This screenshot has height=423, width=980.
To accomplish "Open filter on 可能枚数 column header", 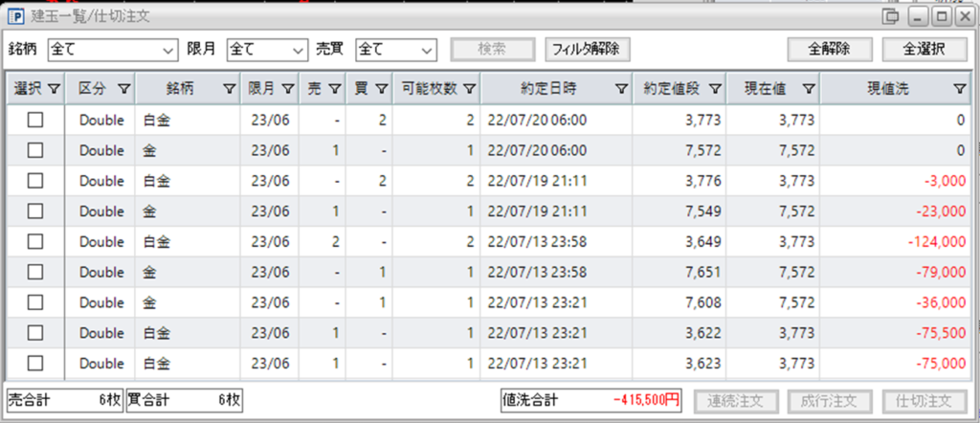I will pyautogui.click(x=469, y=89).
